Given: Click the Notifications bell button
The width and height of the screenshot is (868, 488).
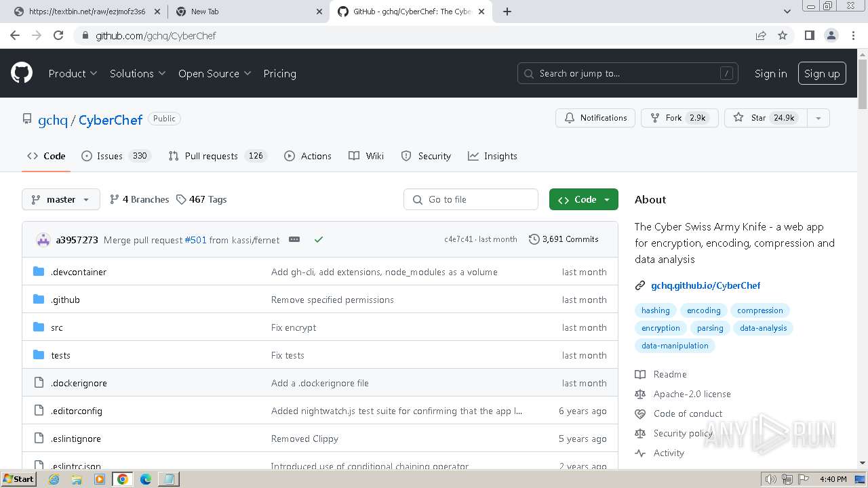Looking at the screenshot, I should (x=595, y=118).
